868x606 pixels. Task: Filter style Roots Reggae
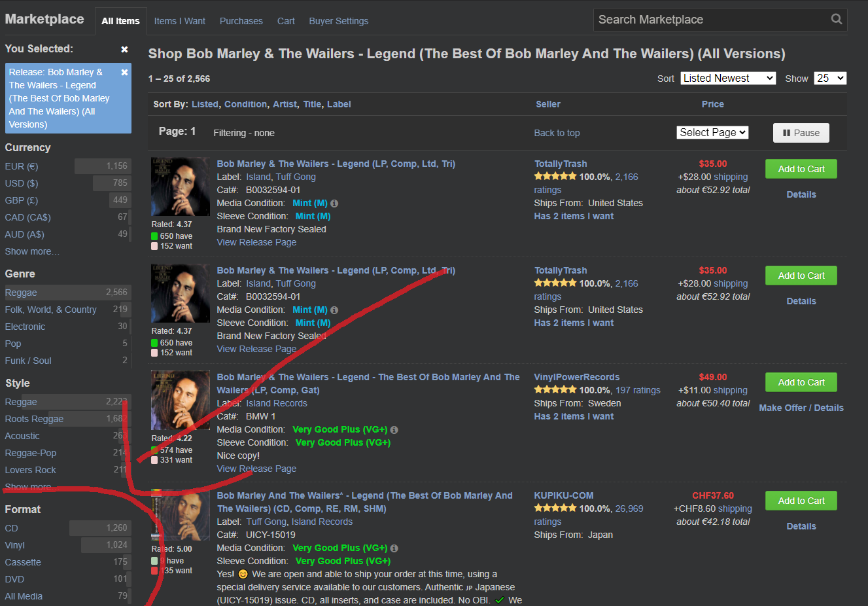click(x=68, y=419)
